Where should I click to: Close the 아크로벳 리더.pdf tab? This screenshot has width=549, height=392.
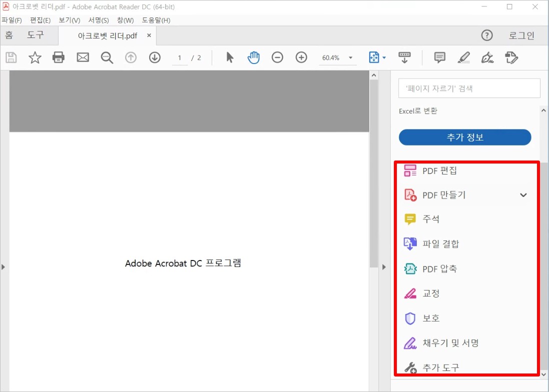[x=149, y=35]
